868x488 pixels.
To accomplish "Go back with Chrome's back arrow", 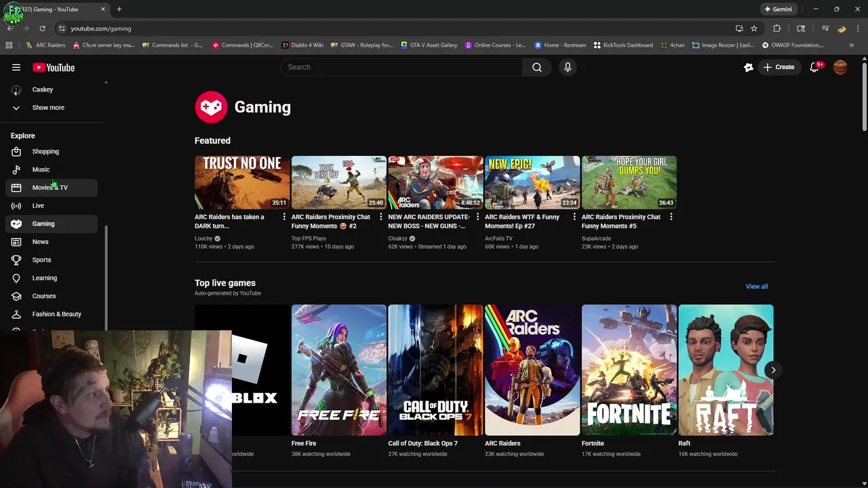I will [10, 28].
